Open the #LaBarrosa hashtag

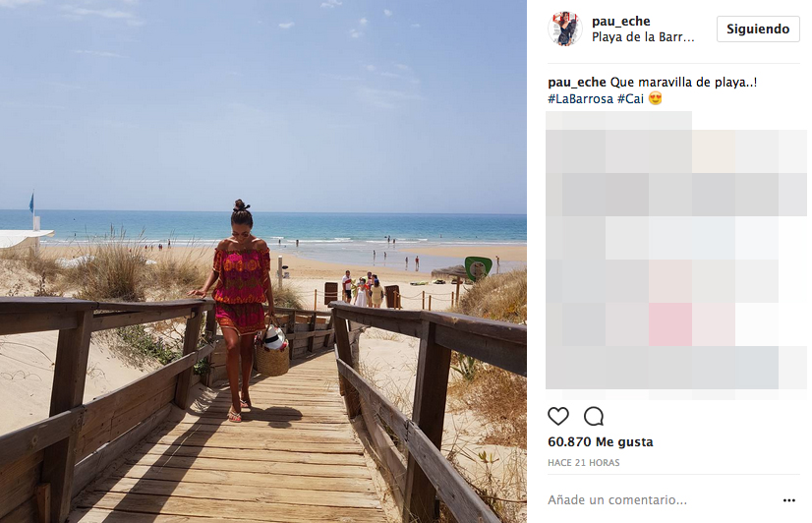pyautogui.click(x=581, y=98)
